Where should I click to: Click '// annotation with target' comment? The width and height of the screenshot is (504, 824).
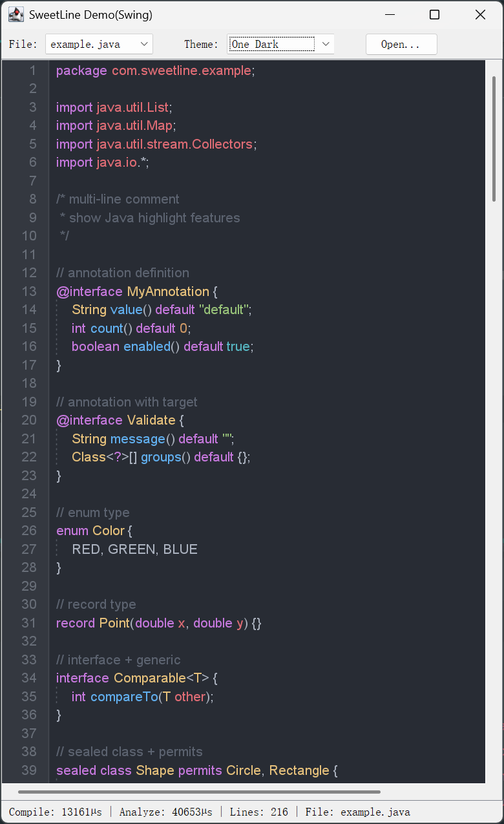127,402
